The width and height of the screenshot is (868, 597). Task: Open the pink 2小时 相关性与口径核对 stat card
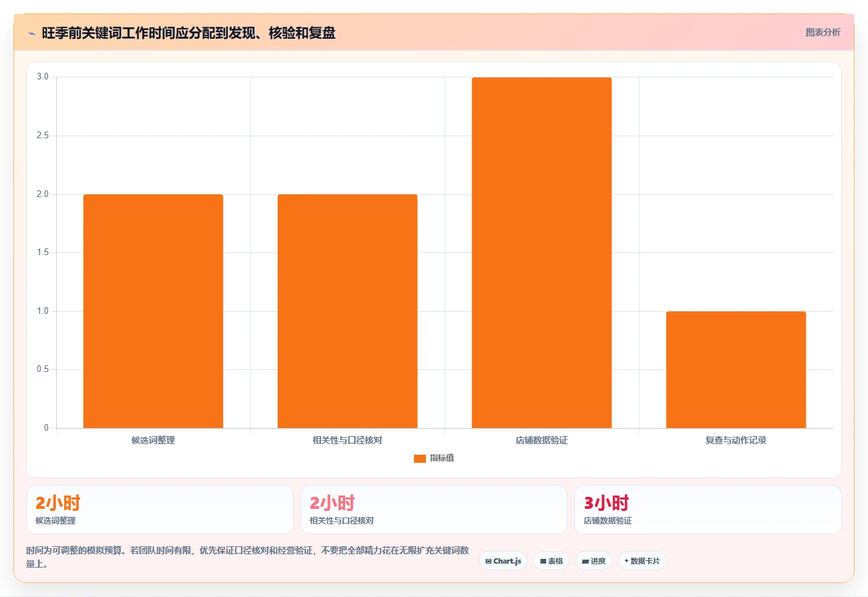pos(434,510)
